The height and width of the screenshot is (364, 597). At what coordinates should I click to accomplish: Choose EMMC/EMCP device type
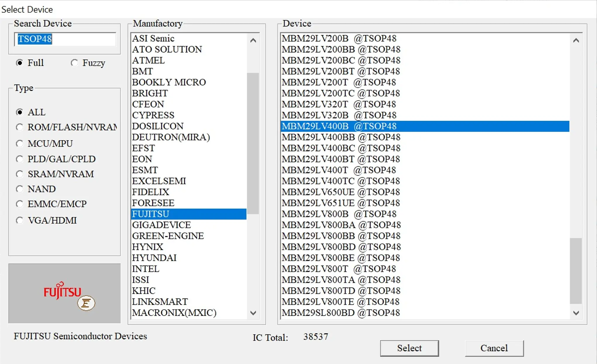tap(20, 204)
